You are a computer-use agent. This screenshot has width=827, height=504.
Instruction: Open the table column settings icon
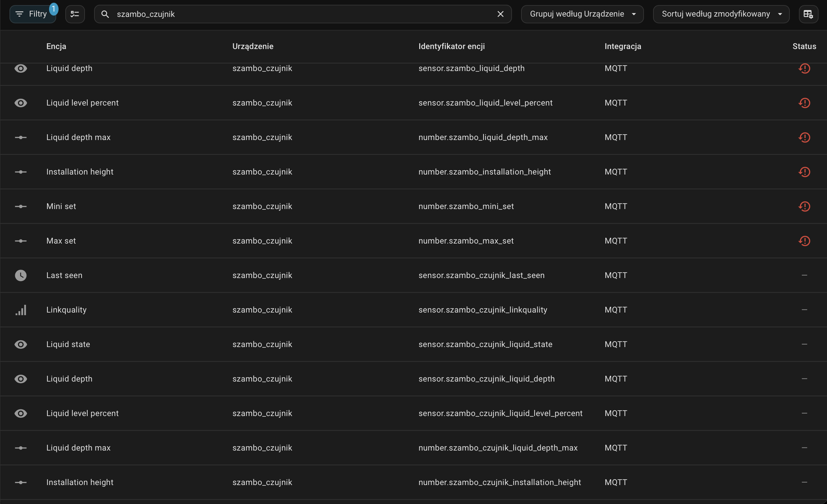[x=808, y=14]
